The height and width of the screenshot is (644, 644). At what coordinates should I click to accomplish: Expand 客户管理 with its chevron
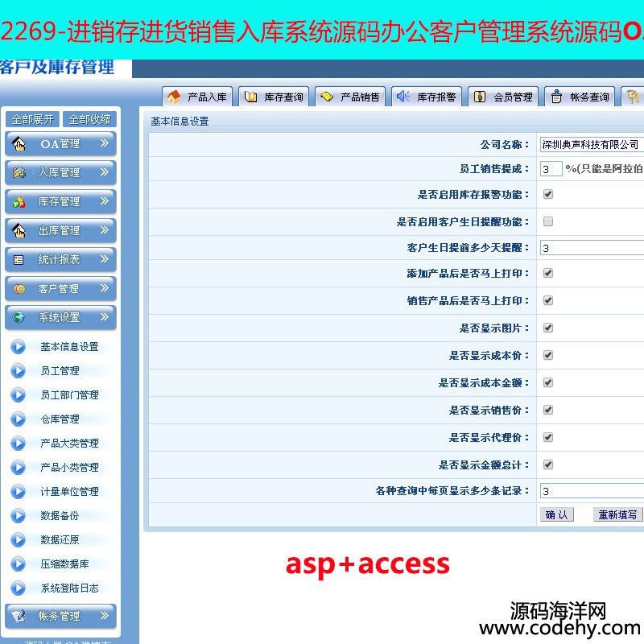click(105, 287)
